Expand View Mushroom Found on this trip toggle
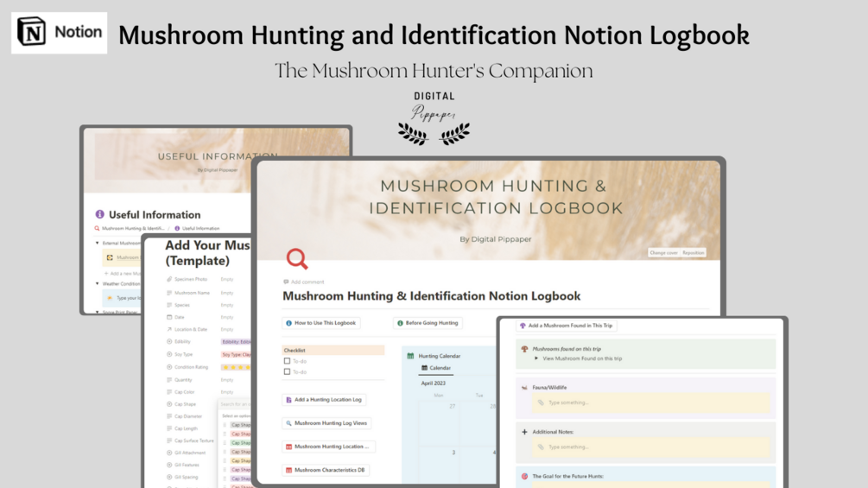The height and width of the screenshot is (488, 868). click(535, 358)
